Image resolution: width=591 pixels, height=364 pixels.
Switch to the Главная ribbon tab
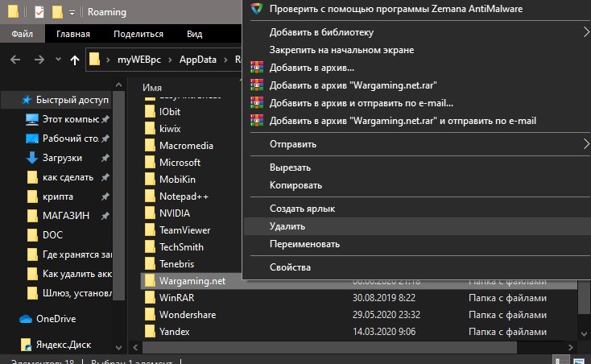click(73, 34)
